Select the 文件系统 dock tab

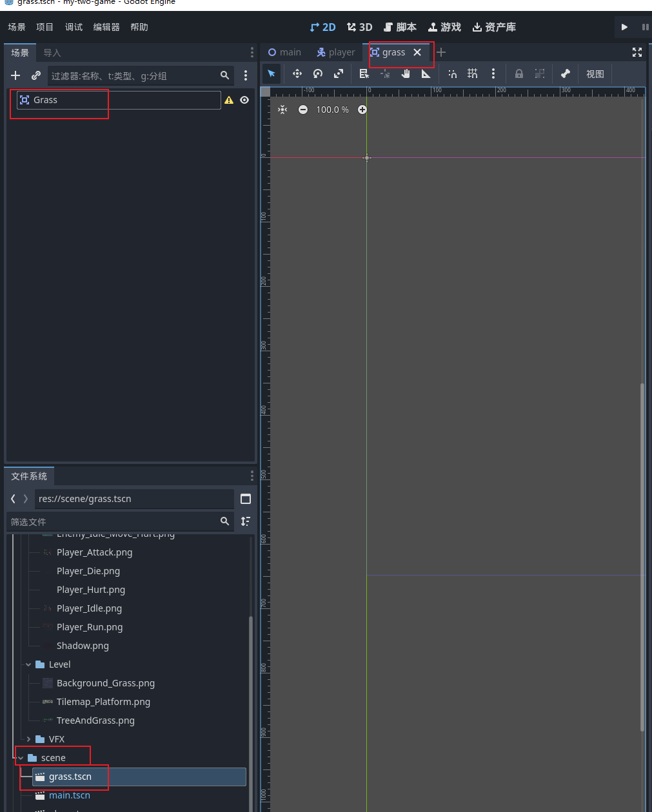(x=29, y=476)
